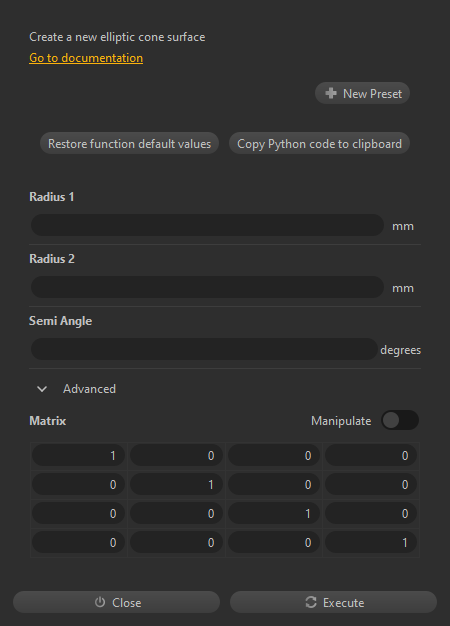The image size is (450, 626).
Task: Focus the Semi Angle input field
Action: (x=204, y=349)
